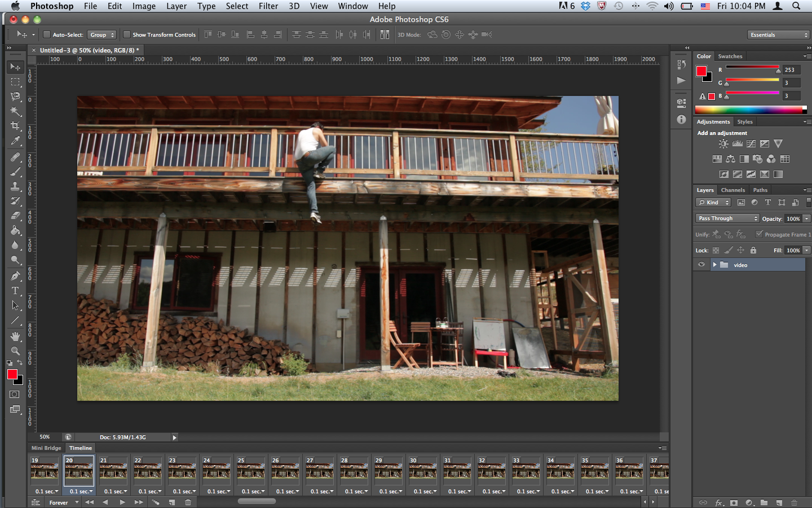812x508 pixels.
Task: Select frame 25 thumbnail in Timeline
Action: (250, 471)
